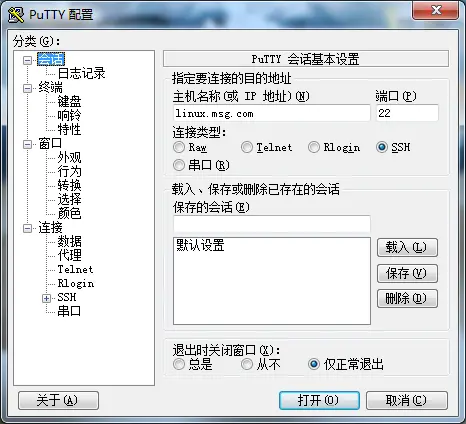Click the PuTTY icon in the title bar
Image resolution: width=466 pixels, height=424 pixels.
[x=16, y=14]
